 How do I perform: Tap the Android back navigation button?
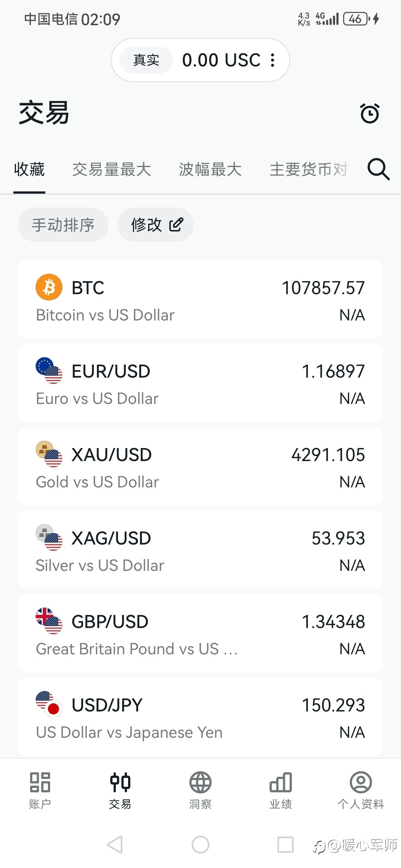[x=115, y=845]
